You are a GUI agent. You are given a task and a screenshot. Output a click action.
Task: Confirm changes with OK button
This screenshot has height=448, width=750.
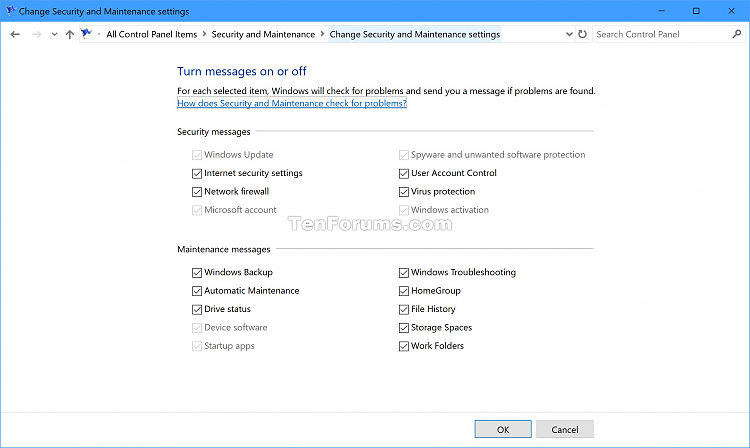pos(503,429)
